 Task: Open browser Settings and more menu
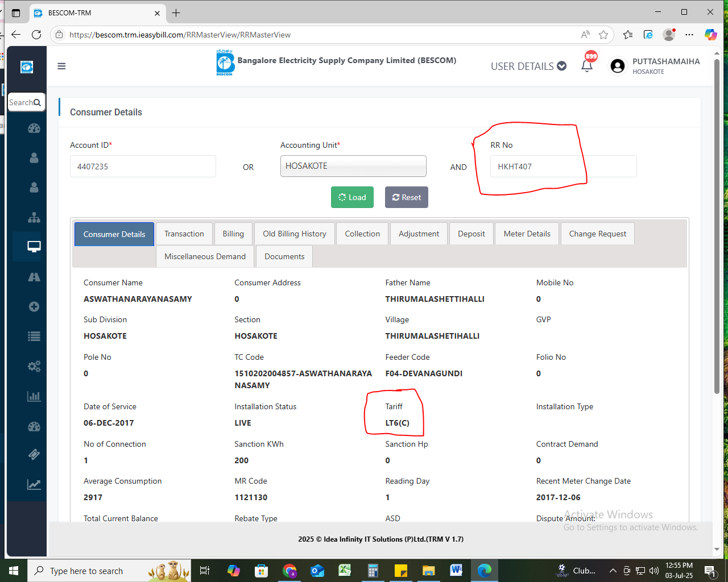pos(689,35)
